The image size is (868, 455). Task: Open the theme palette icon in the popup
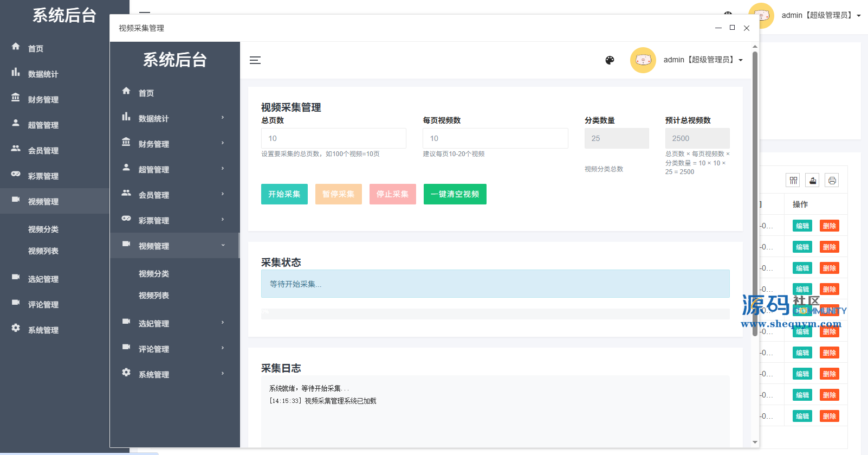coord(610,60)
